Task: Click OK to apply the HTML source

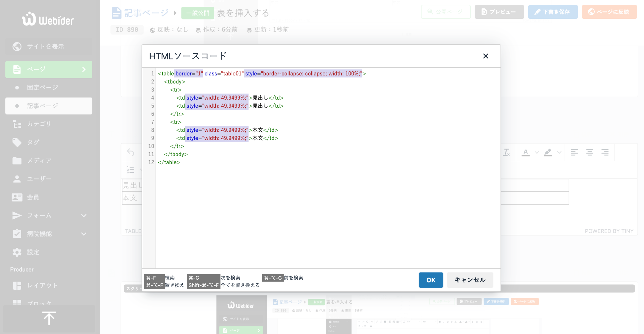Action: pos(431,280)
